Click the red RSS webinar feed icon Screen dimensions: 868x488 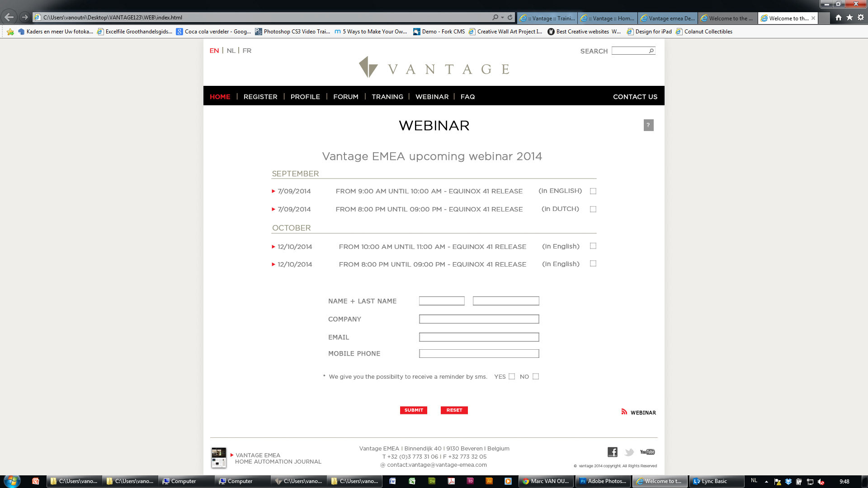[x=624, y=412]
